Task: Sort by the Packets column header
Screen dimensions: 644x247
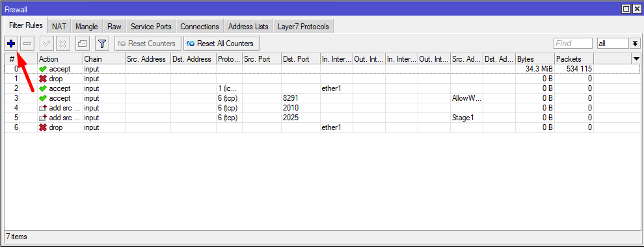Action: pos(574,59)
